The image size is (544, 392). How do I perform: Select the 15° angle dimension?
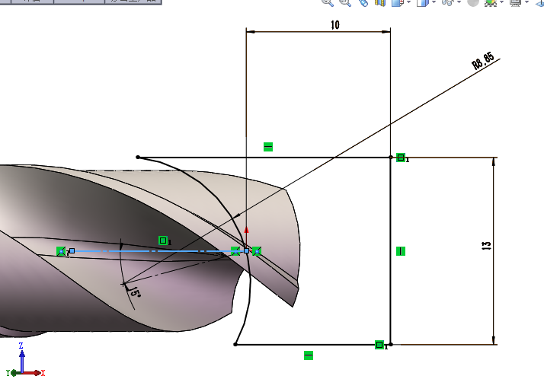click(x=134, y=292)
